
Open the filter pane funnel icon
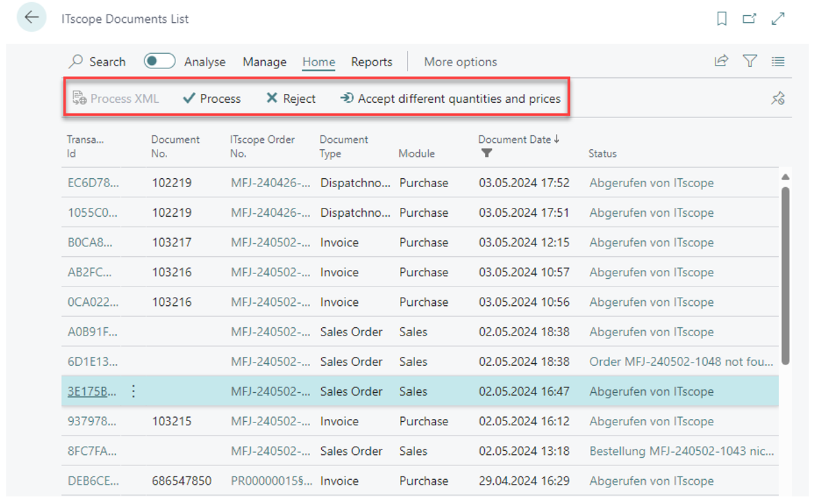click(749, 61)
